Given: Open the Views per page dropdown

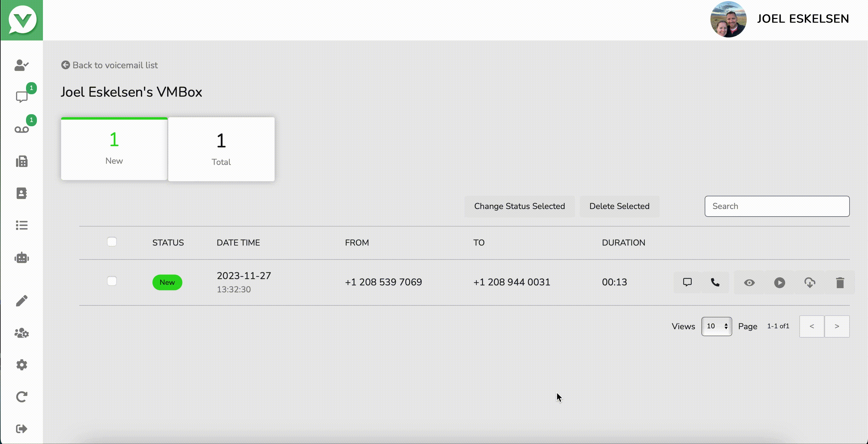Looking at the screenshot, I should 716,326.
